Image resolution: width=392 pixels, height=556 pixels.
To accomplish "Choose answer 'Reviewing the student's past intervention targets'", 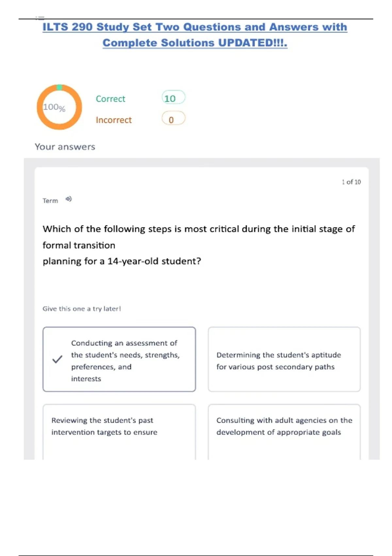I will tap(119, 426).
